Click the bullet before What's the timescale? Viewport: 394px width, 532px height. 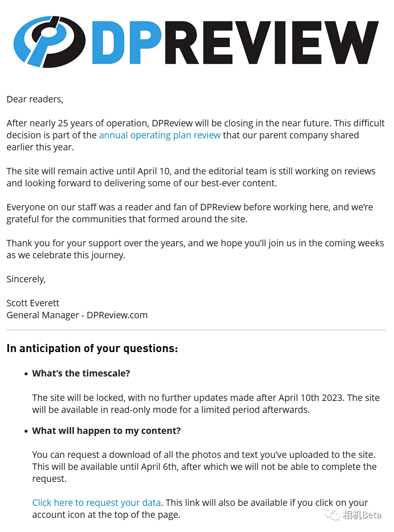27,374
